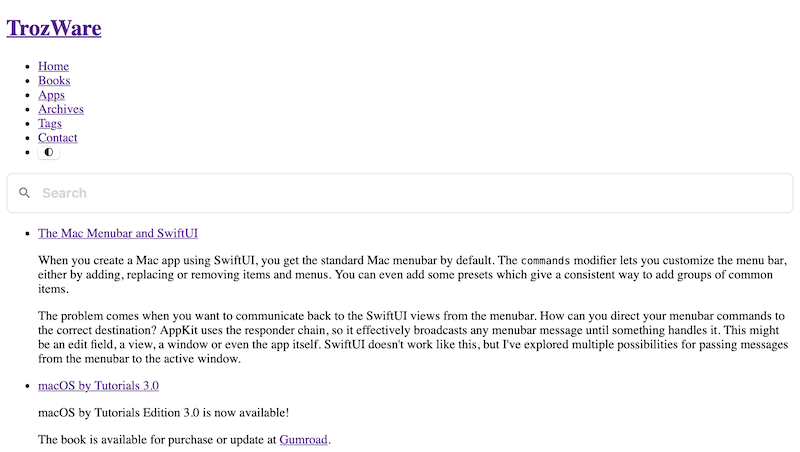Screen dimensions: 800x452
Task: Follow the Gumroad purchase link
Action: click(x=303, y=439)
